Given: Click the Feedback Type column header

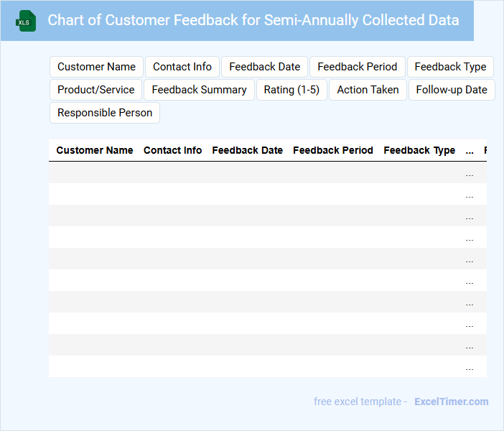Looking at the screenshot, I should 419,151.
